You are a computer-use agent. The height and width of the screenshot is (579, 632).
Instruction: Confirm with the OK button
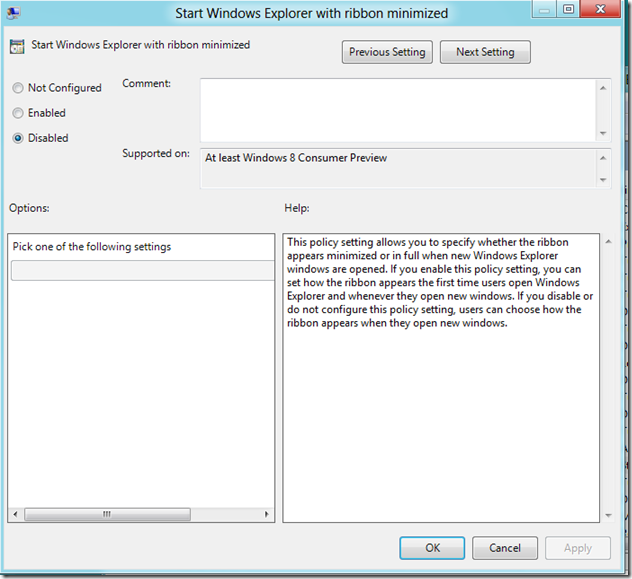point(432,548)
